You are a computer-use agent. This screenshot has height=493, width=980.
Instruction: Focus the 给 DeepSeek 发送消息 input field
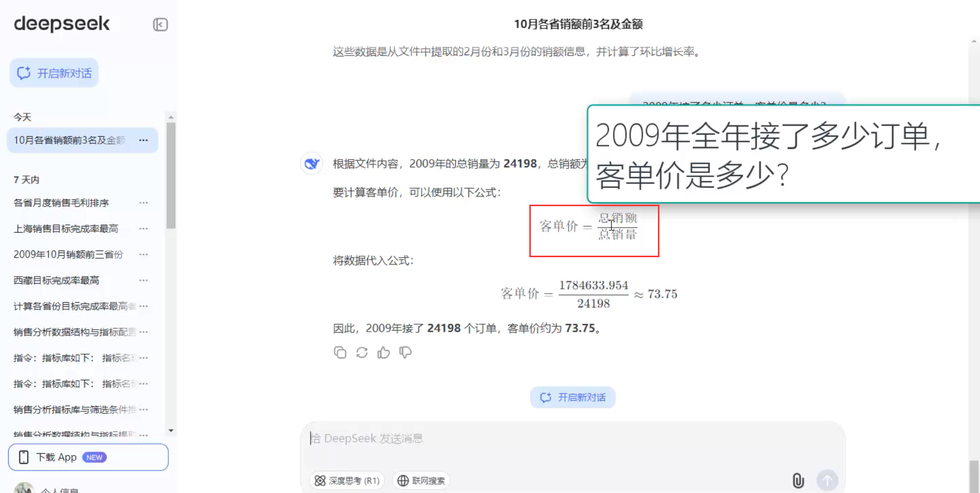(573, 439)
